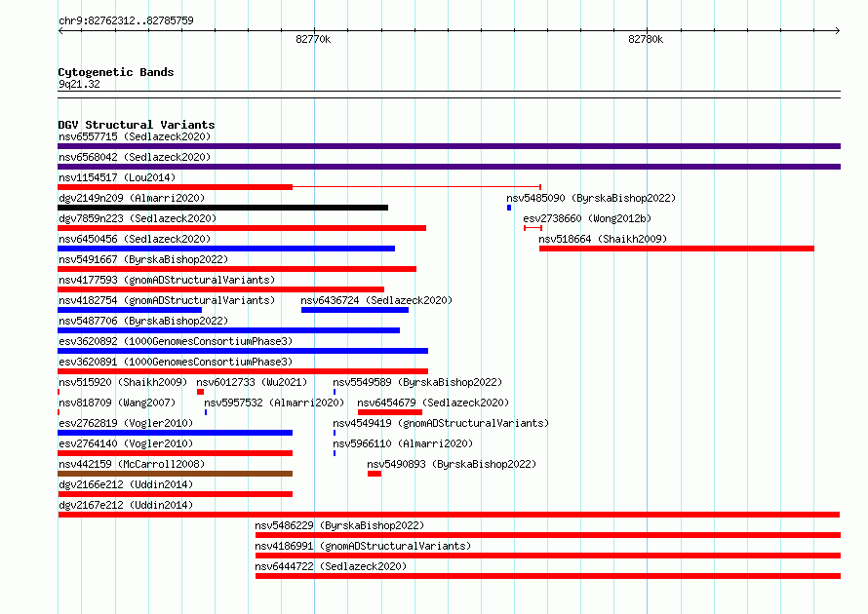Select the brown nsv442159 variant bar

(x=175, y=474)
